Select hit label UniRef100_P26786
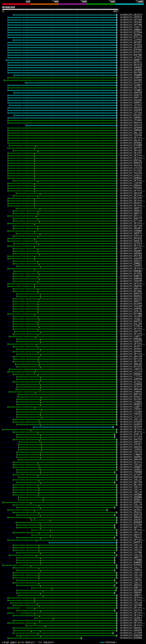146x644 pixels. click(x=131, y=525)
